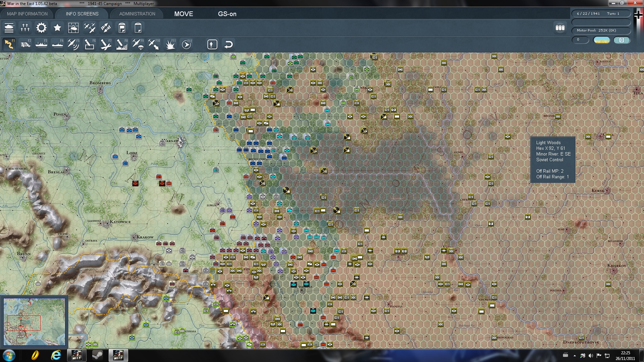Select the F3 naval transport mode

coord(41,44)
